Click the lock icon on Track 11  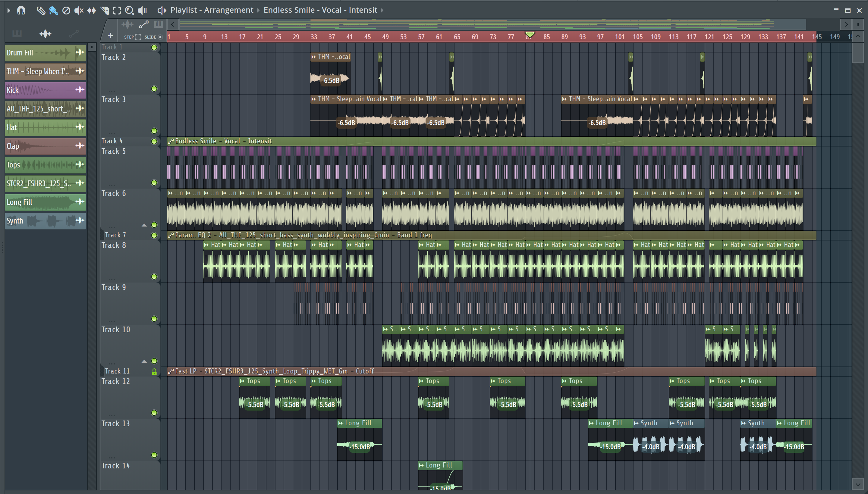tap(154, 371)
